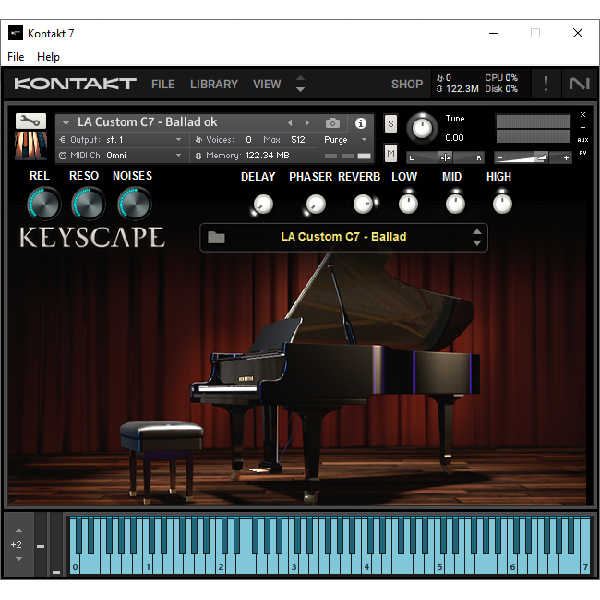
Task: Click the NOISES knob
Action: coord(134,204)
